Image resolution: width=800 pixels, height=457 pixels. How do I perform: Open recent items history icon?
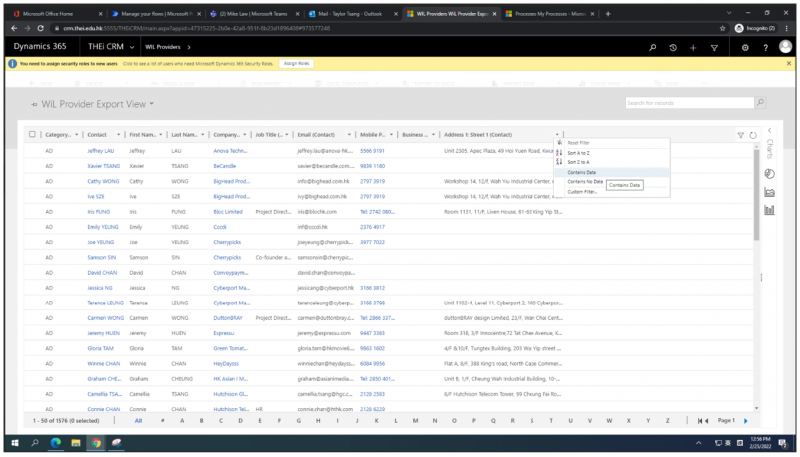click(673, 47)
